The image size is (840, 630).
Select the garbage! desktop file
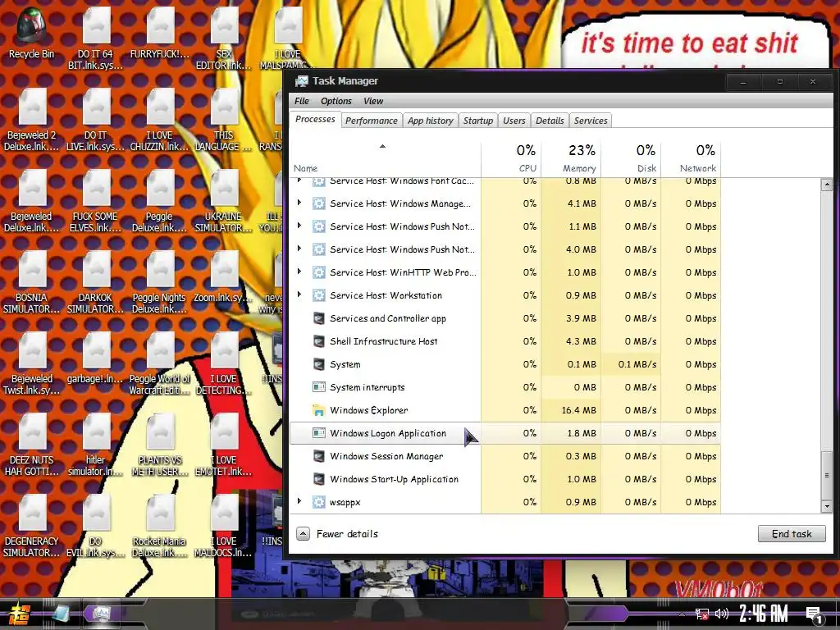[x=95, y=359]
